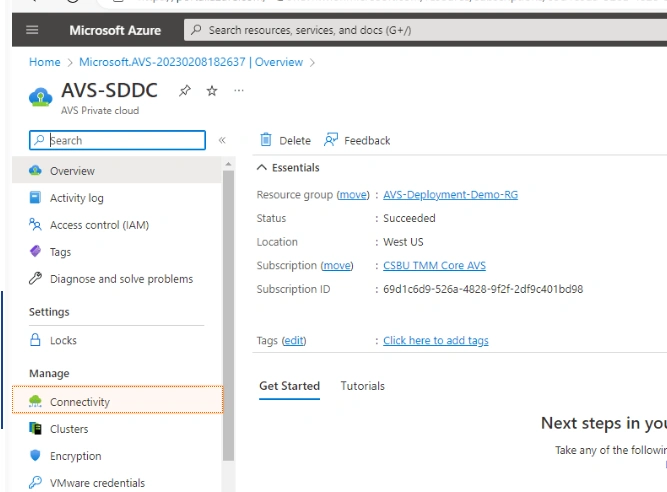This screenshot has width=667, height=492.
Task: Open Locks under Settings
Action: click(x=117, y=340)
